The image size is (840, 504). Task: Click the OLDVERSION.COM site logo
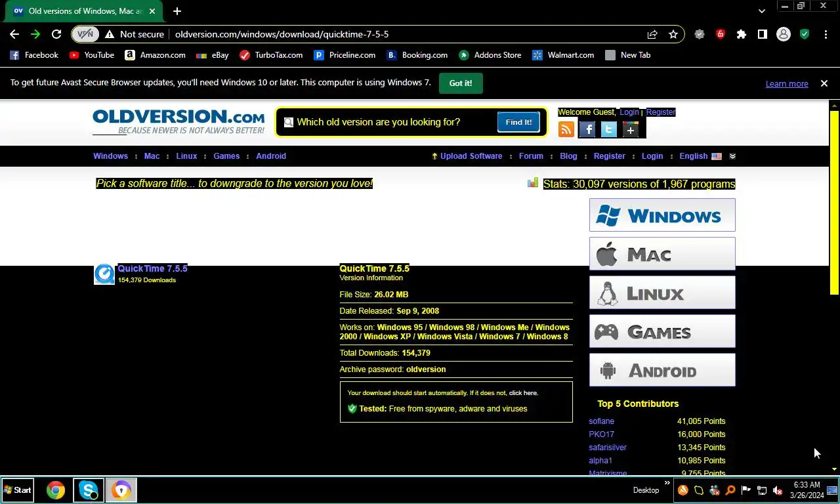click(178, 121)
